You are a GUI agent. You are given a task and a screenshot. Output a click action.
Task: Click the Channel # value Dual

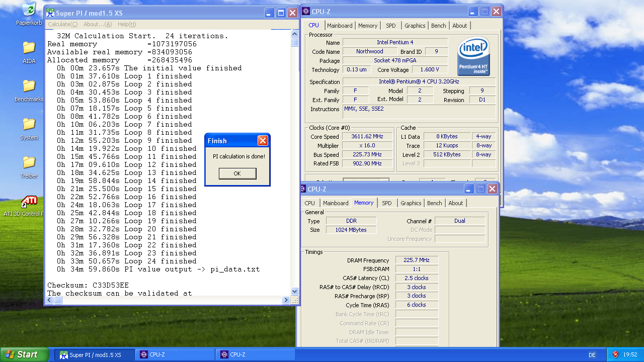coord(460,221)
